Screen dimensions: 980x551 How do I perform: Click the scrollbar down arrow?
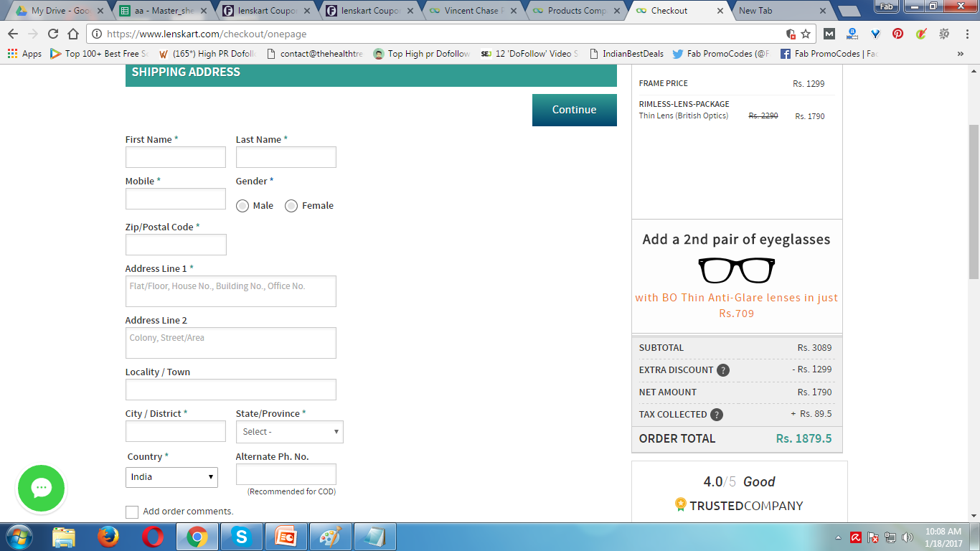coord(974,515)
